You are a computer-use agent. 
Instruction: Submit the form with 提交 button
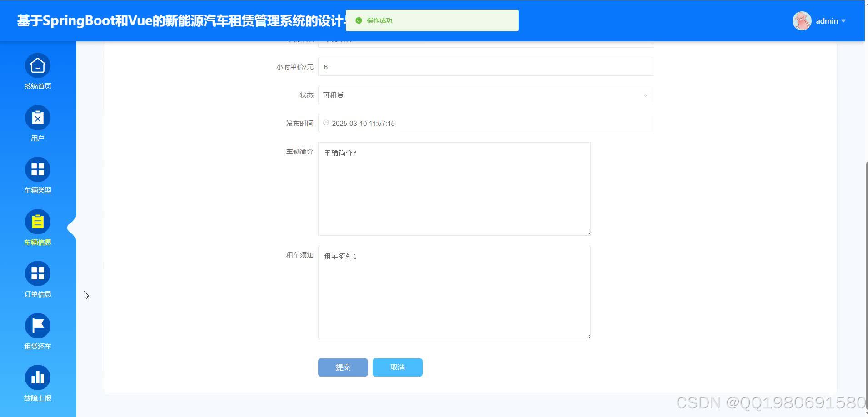pos(343,367)
